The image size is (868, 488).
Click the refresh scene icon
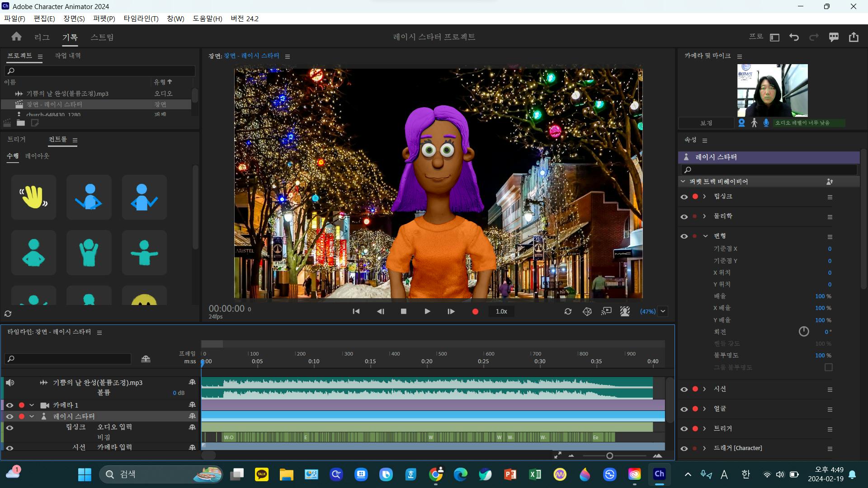[x=568, y=311]
